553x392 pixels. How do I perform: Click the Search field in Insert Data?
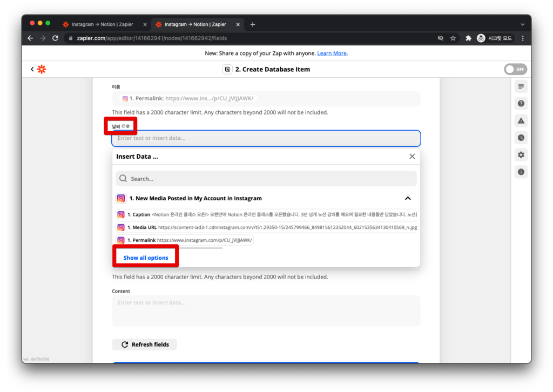pyautogui.click(x=266, y=179)
